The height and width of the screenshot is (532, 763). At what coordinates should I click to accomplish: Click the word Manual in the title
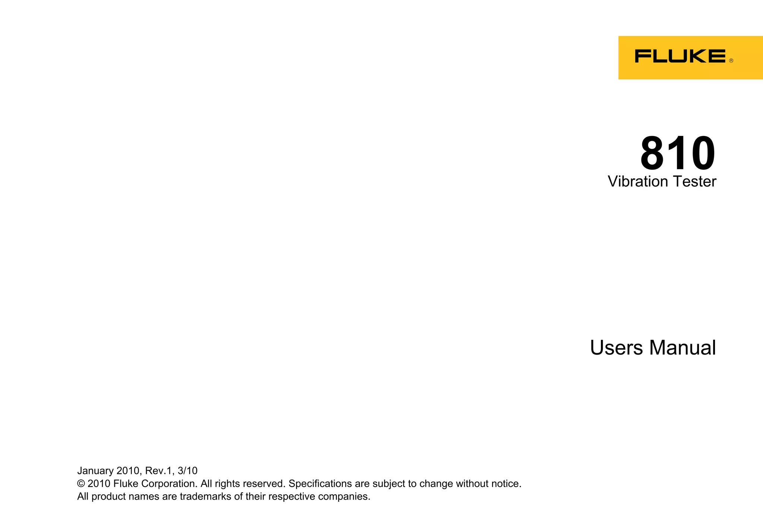click(x=683, y=348)
